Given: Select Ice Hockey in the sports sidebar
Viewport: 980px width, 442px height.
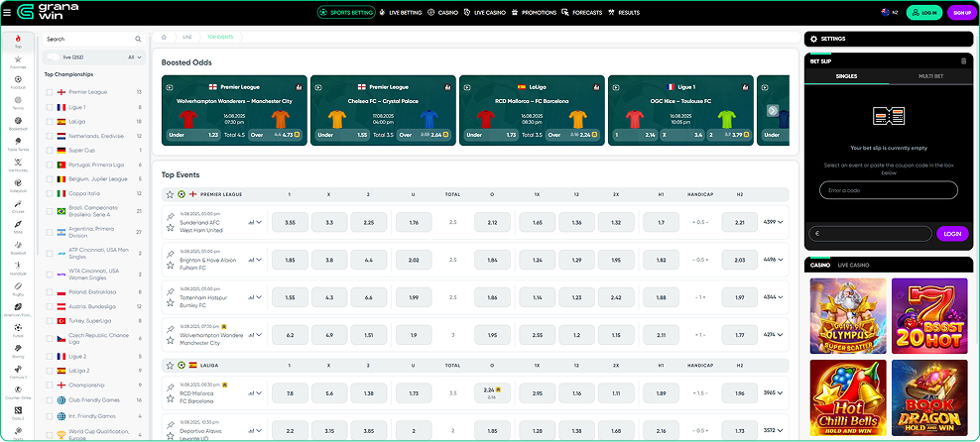Looking at the screenshot, I should pyautogui.click(x=18, y=165).
